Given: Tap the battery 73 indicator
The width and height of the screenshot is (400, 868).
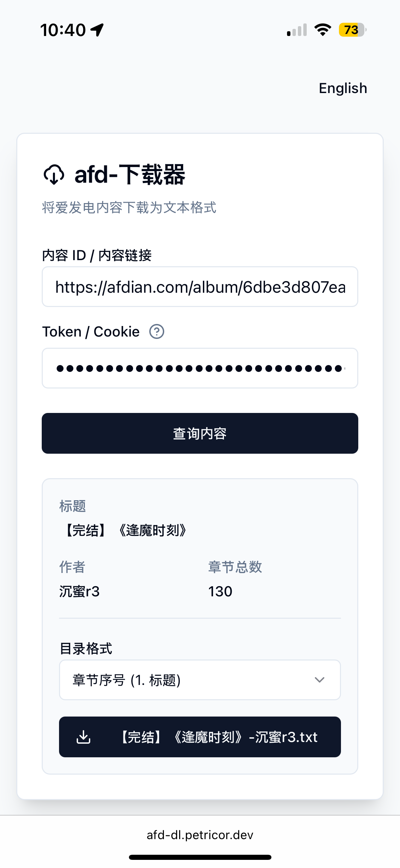Looking at the screenshot, I should tap(352, 30).
